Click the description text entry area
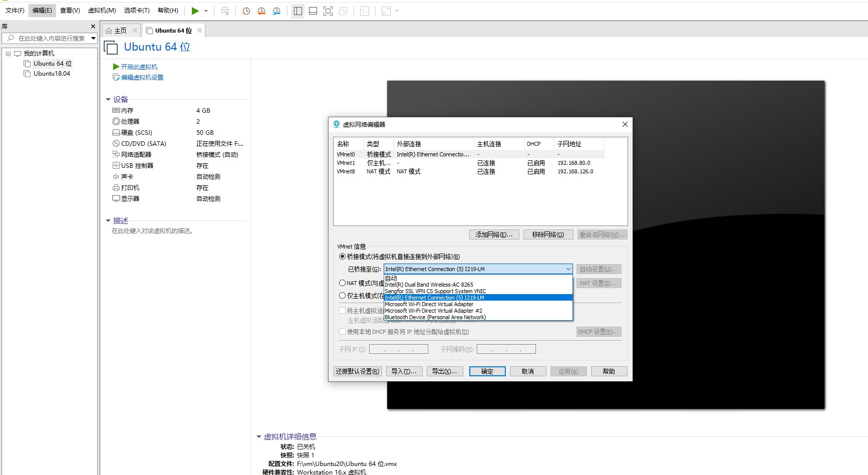Image resolution: width=868 pixels, height=475 pixels. [x=152, y=231]
